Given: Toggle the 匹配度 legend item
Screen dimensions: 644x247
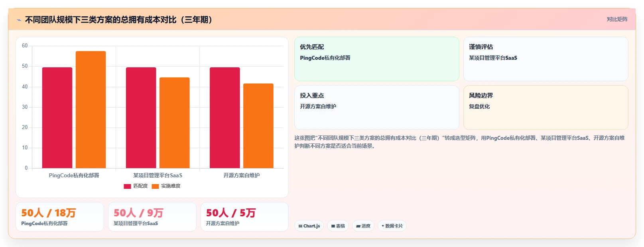Looking at the screenshot, I should pos(136,186).
